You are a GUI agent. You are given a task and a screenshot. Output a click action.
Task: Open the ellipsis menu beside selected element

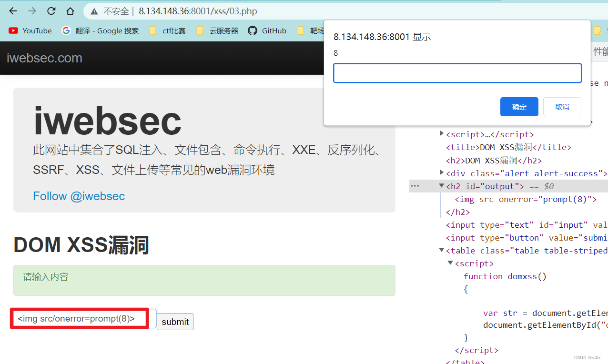[x=415, y=186]
